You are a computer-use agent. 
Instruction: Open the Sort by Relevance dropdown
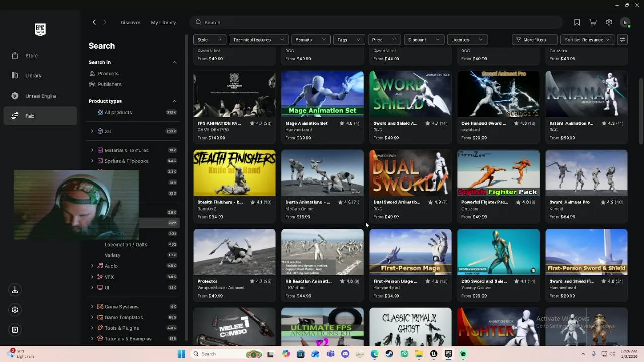coord(588,40)
